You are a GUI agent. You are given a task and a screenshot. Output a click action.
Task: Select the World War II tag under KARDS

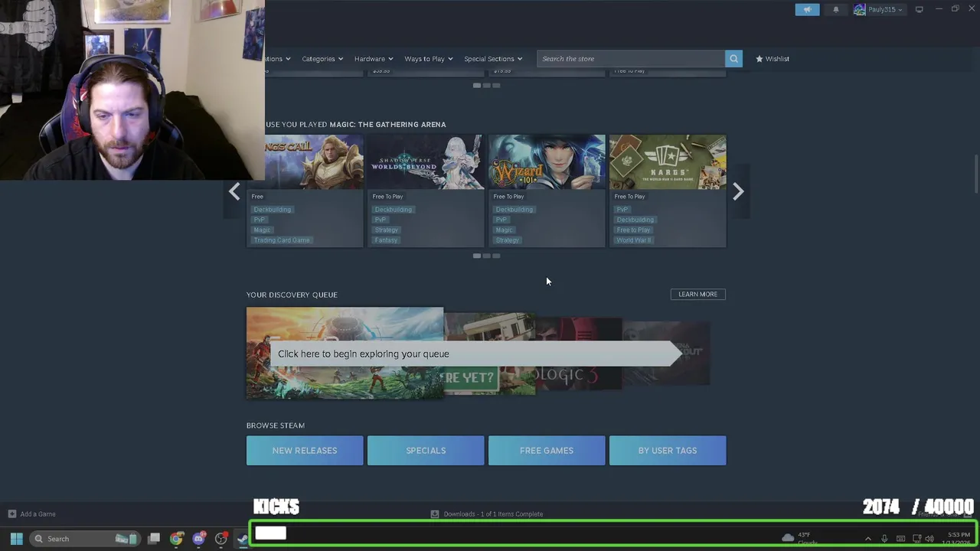pyautogui.click(x=633, y=240)
